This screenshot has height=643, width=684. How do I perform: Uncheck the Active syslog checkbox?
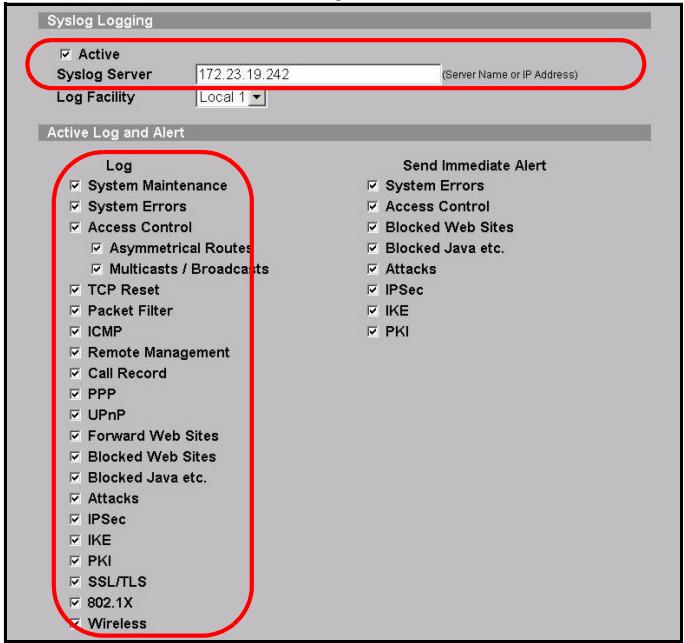pyautogui.click(x=66, y=54)
